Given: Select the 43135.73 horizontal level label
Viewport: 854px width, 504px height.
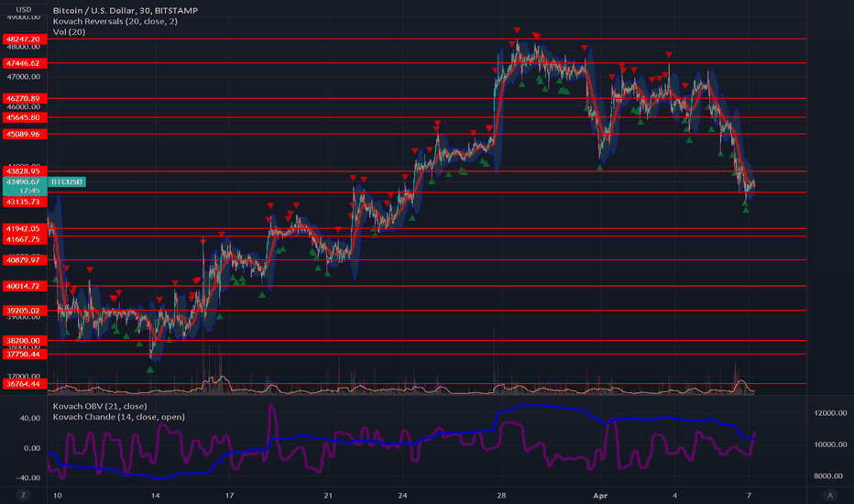Looking at the screenshot, I should 25,202.
